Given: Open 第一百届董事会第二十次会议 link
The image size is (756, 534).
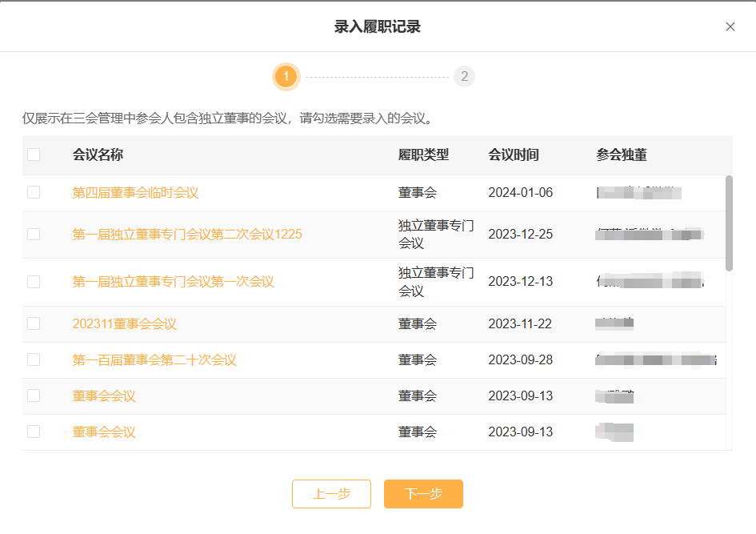Looking at the screenshot, I should (x=154, y=360).
